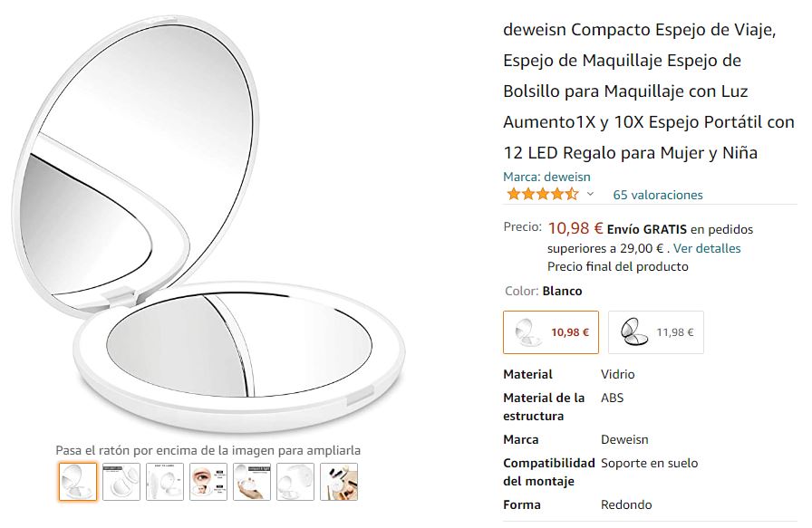Expand the rating breakdown chevron
This screenshot has width=812, height=528.
[x=591, y=195]
